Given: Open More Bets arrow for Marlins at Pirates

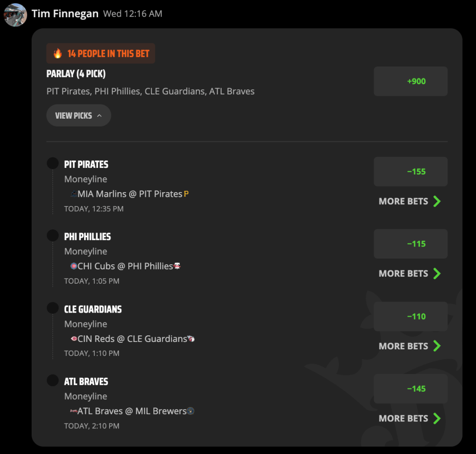Looking at the screenshot, I should click(x=437, y=201).
